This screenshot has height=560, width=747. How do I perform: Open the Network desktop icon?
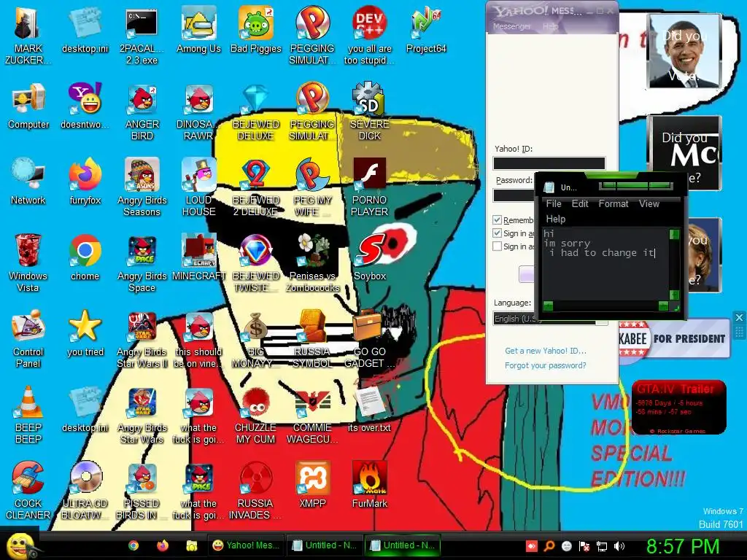click(28, 182)
